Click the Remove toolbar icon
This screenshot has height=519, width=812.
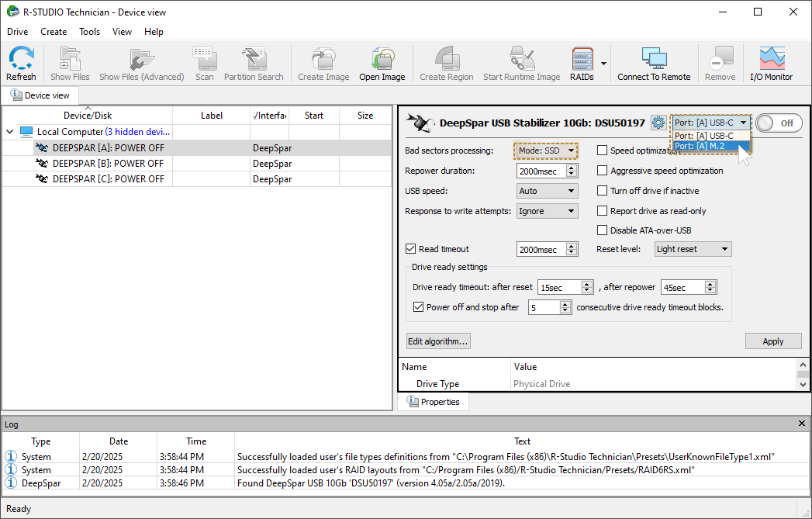coord(720,58)
